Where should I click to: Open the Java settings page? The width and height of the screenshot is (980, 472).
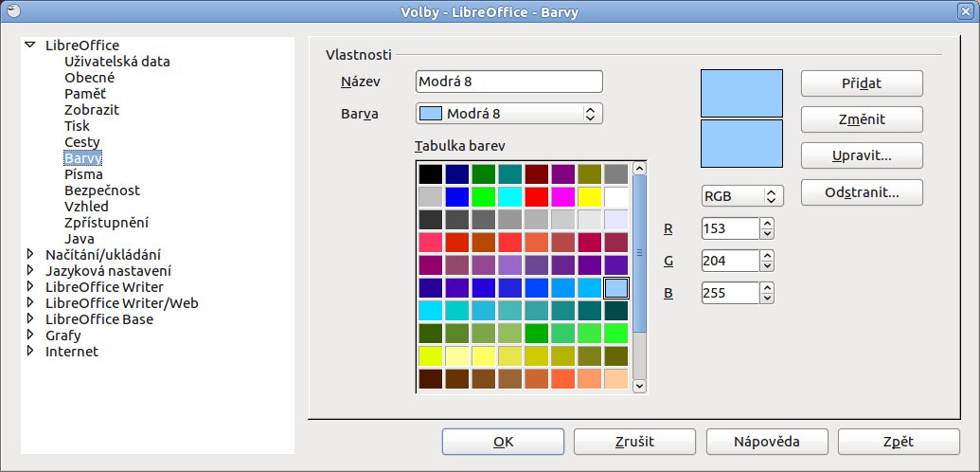coord(80,239)
